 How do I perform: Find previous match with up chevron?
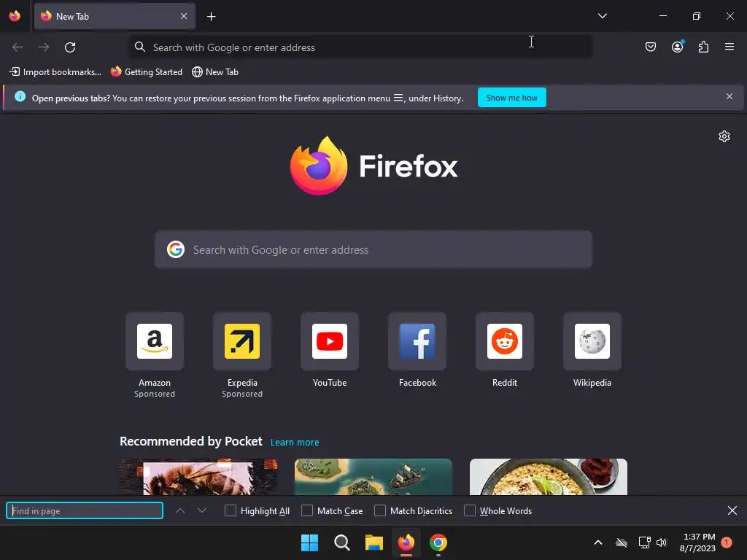(x=180, y=511)
